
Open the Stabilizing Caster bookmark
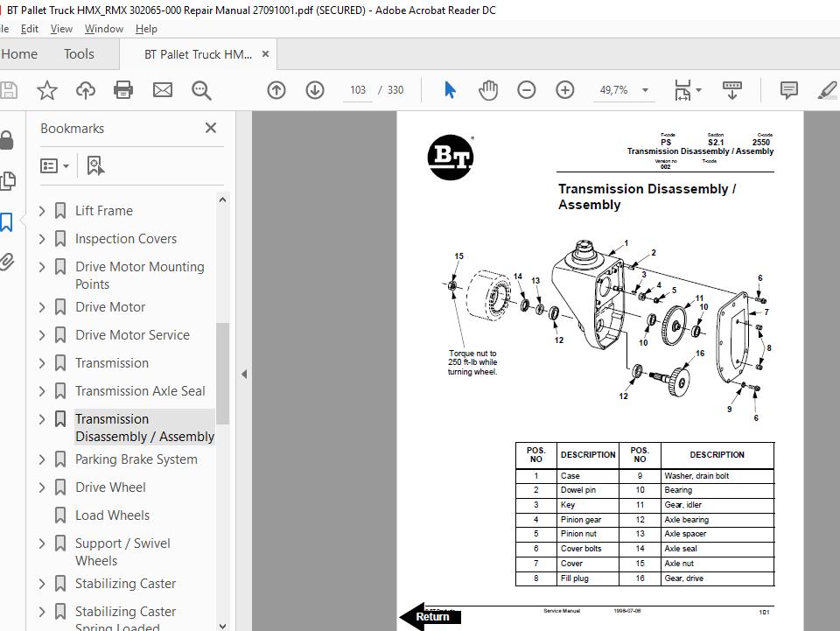tap(125, 584)
